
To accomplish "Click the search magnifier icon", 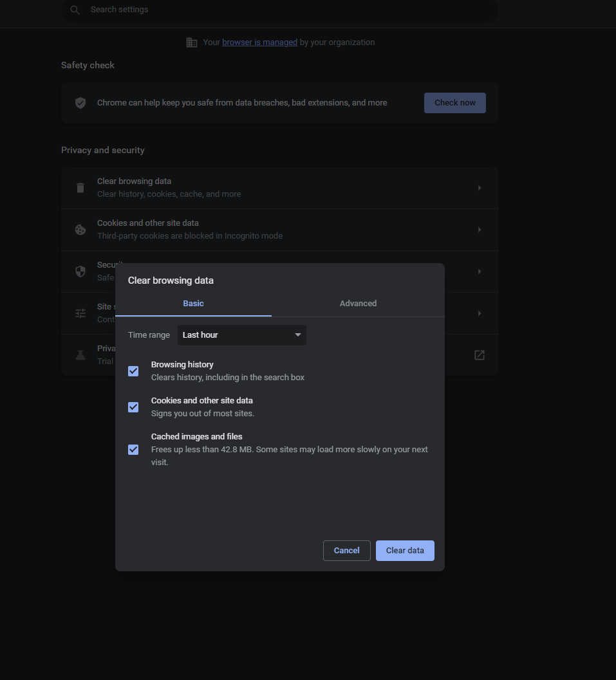I will 75,10.
